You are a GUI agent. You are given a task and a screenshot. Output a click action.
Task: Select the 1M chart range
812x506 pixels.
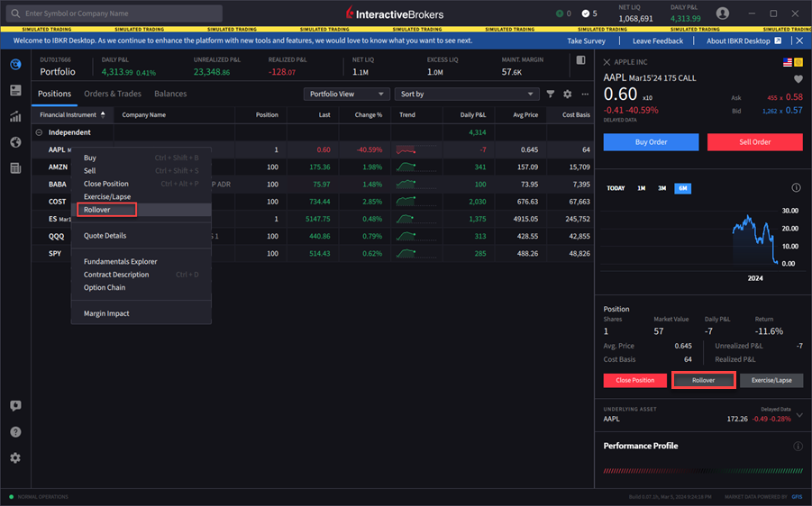(x=641, y=188)
